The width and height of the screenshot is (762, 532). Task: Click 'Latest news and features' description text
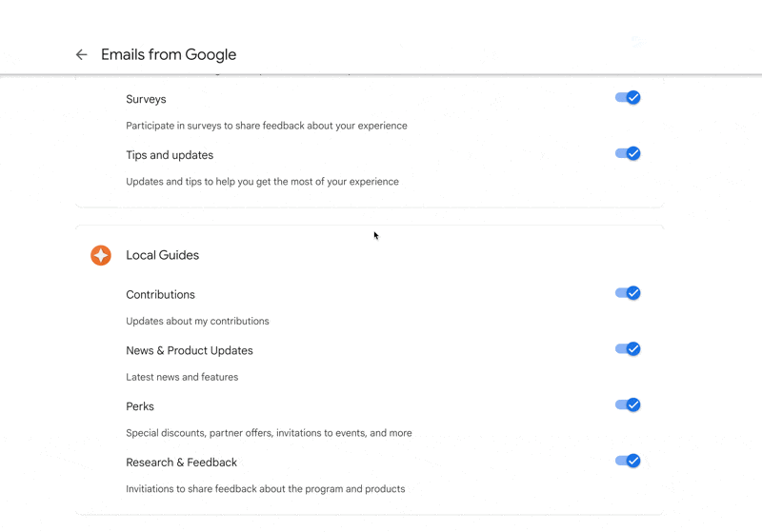pos(182,377)
